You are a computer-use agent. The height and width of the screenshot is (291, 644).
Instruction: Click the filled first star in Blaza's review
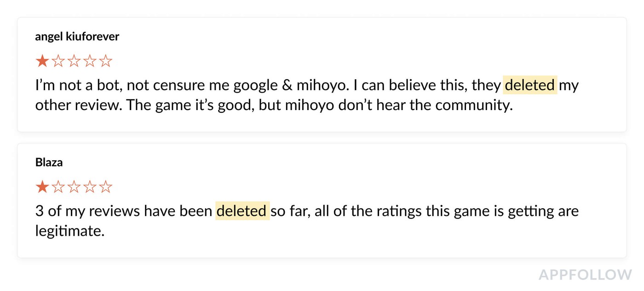coord(42,186)
